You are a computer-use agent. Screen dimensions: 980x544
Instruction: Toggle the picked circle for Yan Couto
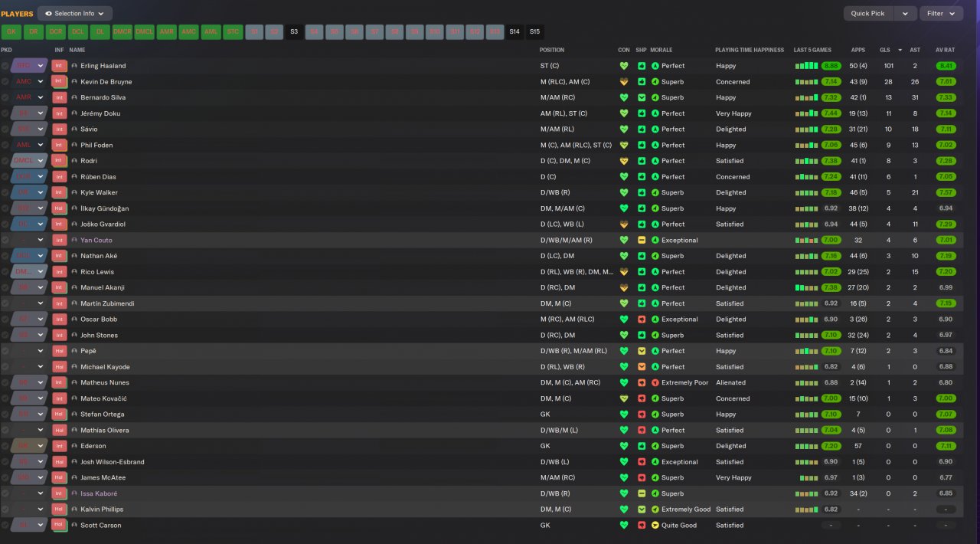(x=5, y=240)
